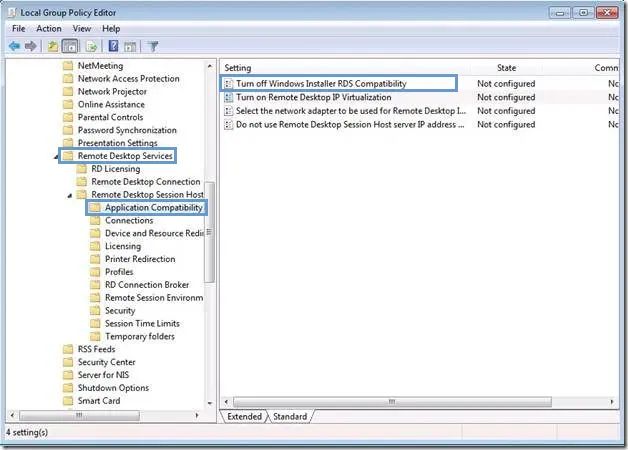Click policy icon for Remote Desktop IP Virtualization
This screenshot has width=628, height=450.
[228, 97]
